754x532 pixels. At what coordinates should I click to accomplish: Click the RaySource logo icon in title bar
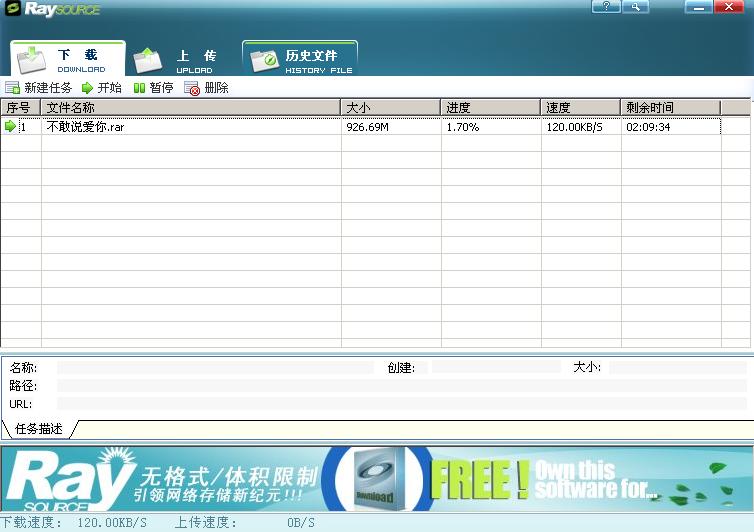[x=13, y=9]
